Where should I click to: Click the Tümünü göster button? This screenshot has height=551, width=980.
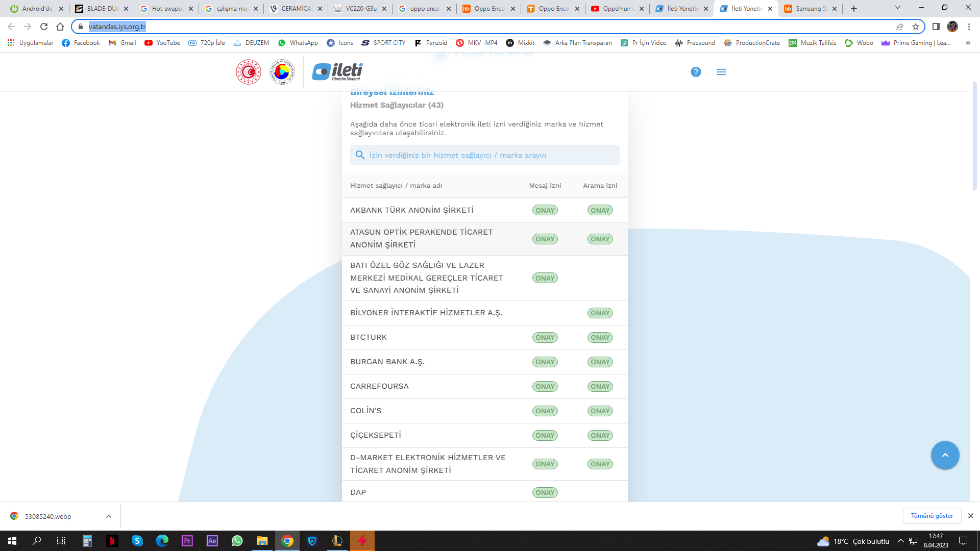click(x=932, y=516)
